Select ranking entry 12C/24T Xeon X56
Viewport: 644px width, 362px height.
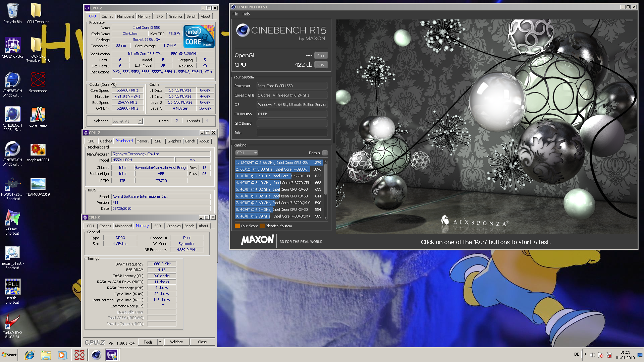279,163
